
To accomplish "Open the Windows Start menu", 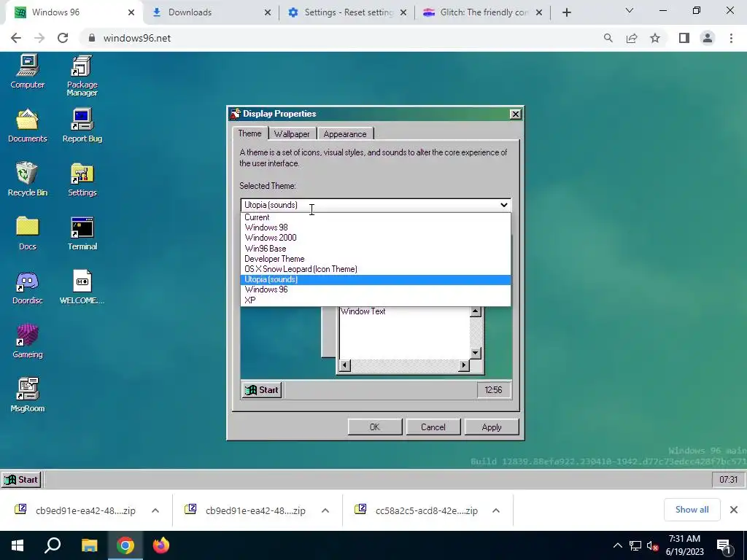I will [x=18, y=545].
